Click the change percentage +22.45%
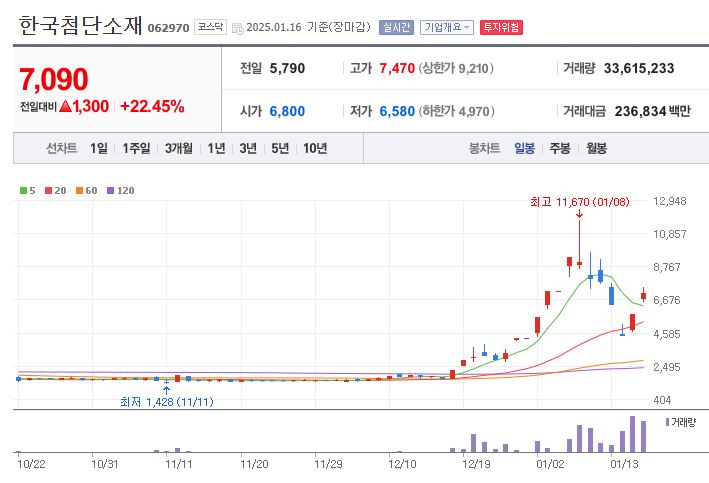The image size is (709, 483). coord(152,107)
